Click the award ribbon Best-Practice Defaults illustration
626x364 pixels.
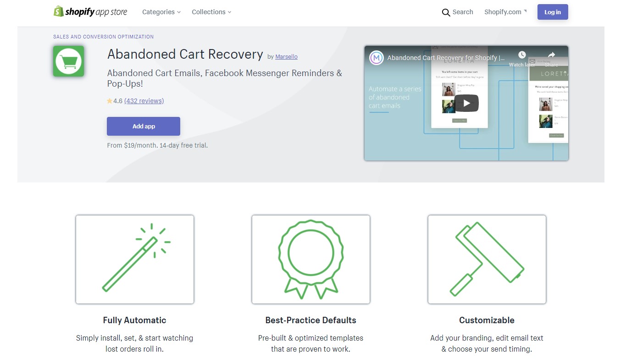pyautogui.click(x=311, y=259)
